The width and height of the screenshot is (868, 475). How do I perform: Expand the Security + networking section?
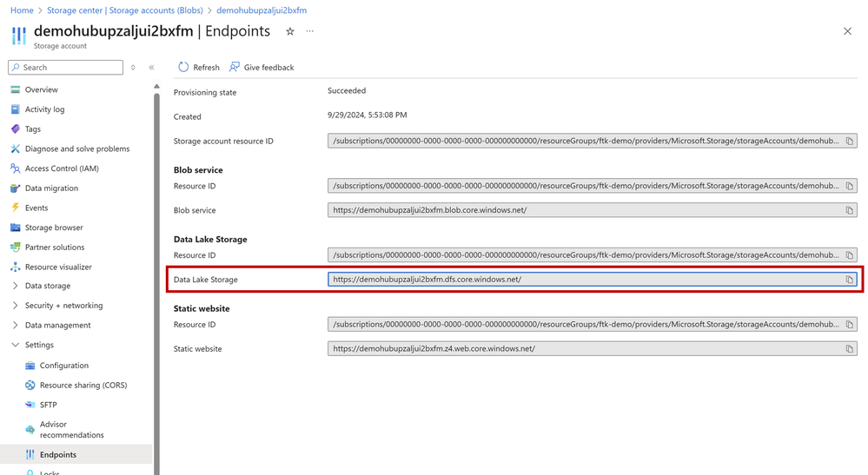coord(15,306)
